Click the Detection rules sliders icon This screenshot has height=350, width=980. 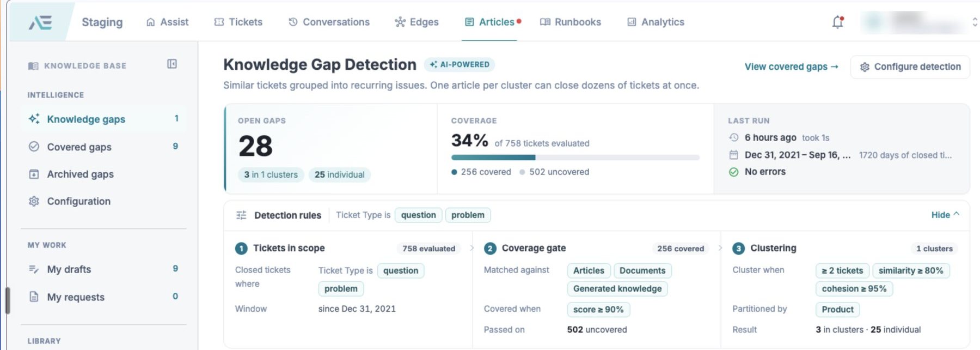(x=241, y=215)
